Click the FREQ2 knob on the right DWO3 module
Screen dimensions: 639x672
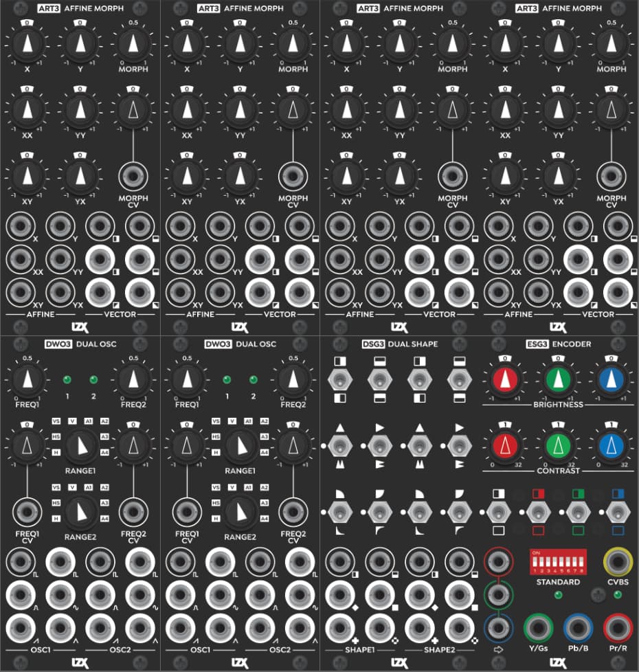click(x=293, y=380)
